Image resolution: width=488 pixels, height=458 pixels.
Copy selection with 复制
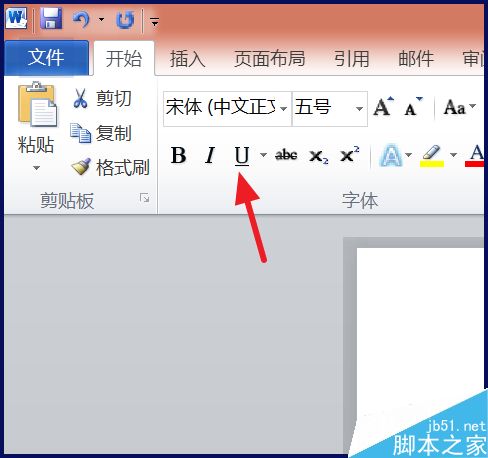pos(101,133)
